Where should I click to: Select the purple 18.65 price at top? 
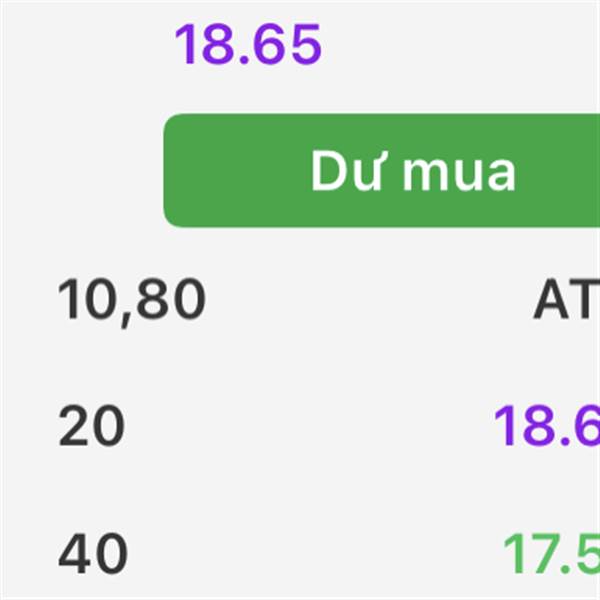pos(248,45)
